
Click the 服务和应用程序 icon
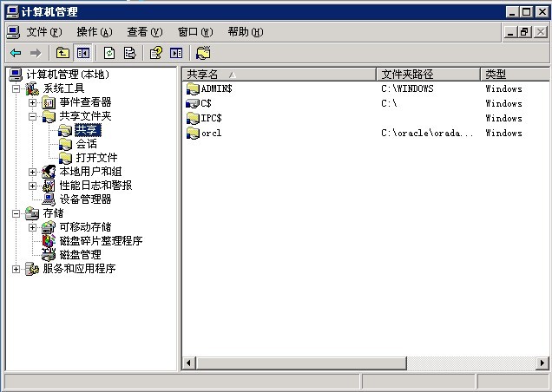coord(32,269)
